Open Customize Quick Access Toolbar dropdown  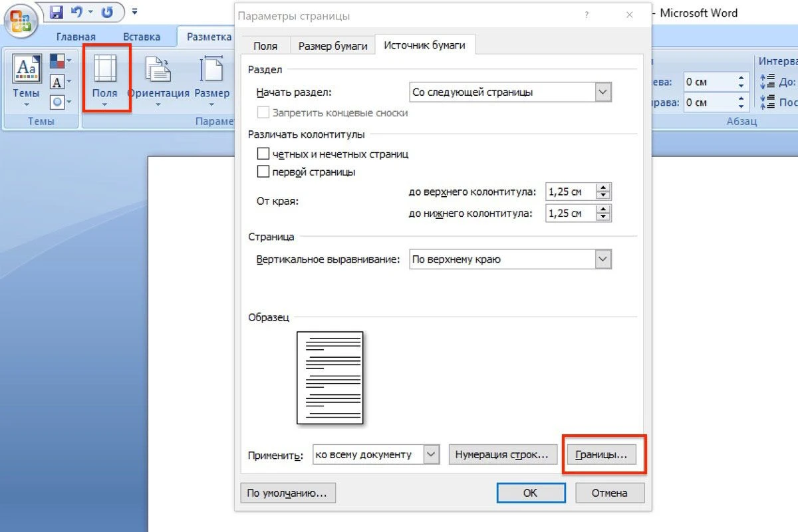(135, 12)
